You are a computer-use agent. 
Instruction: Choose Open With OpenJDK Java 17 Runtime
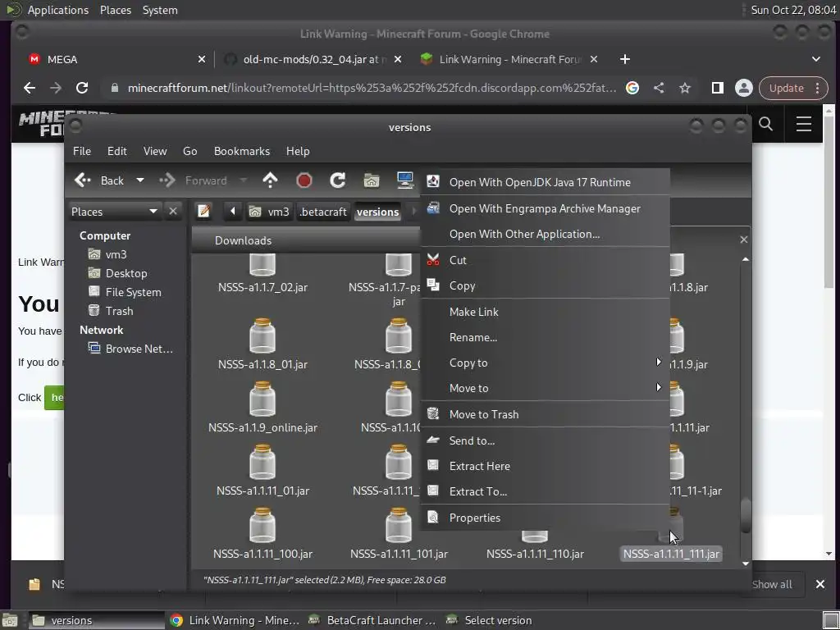coord(546,182)
